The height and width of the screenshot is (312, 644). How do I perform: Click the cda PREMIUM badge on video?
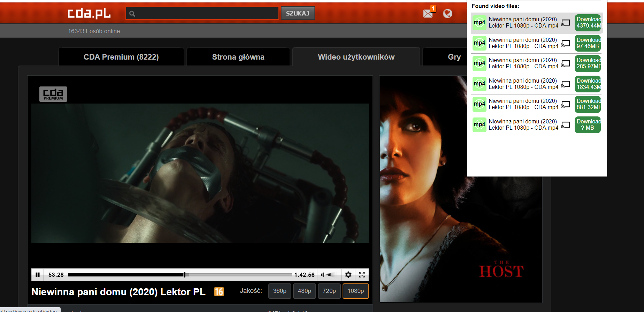pos(53,94)
